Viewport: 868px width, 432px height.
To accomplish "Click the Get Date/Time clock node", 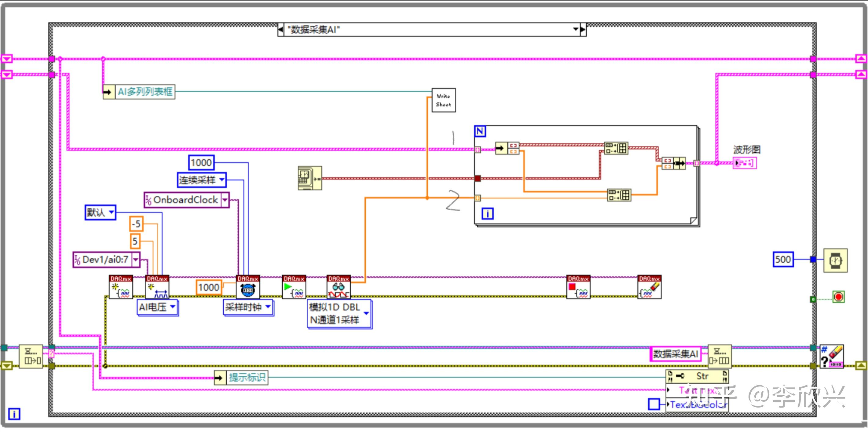I will click(310, 178).
